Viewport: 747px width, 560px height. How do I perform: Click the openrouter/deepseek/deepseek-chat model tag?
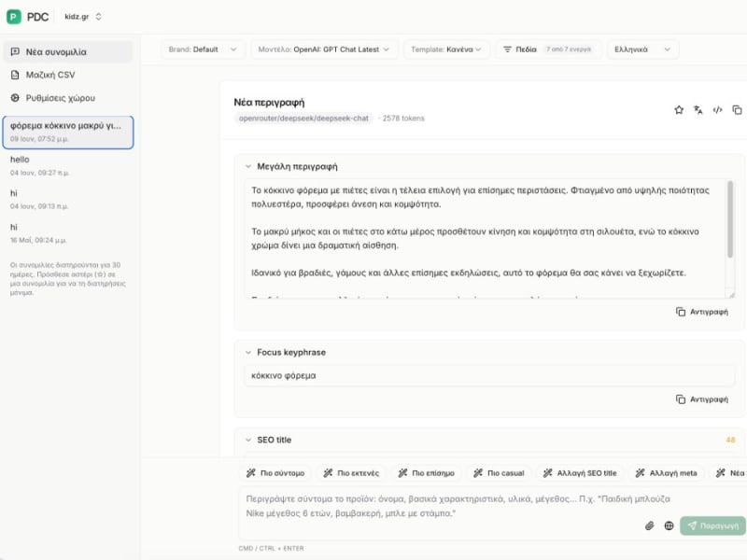(x=303, y=119)
